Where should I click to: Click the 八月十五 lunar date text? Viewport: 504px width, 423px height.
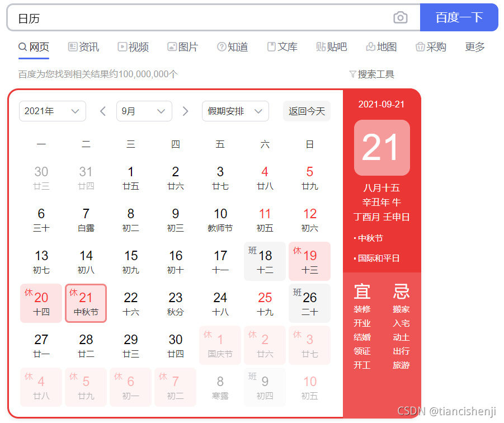[x=381, y=187]
